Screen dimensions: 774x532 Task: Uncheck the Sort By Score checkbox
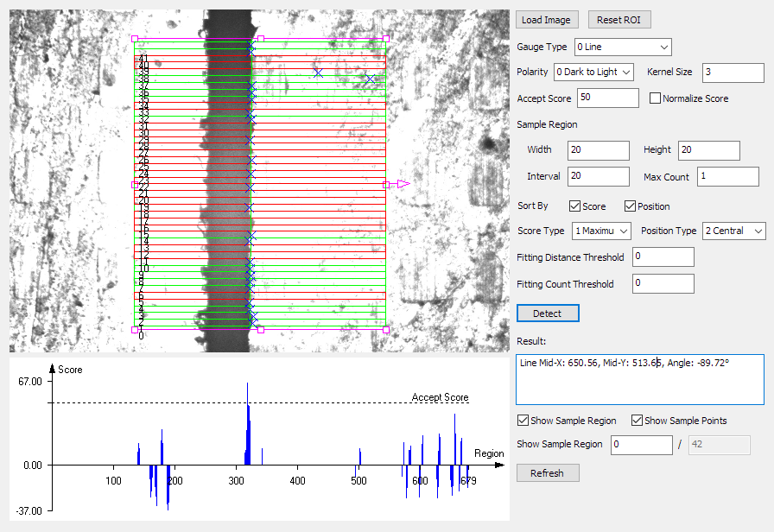(x=574, y=206)
